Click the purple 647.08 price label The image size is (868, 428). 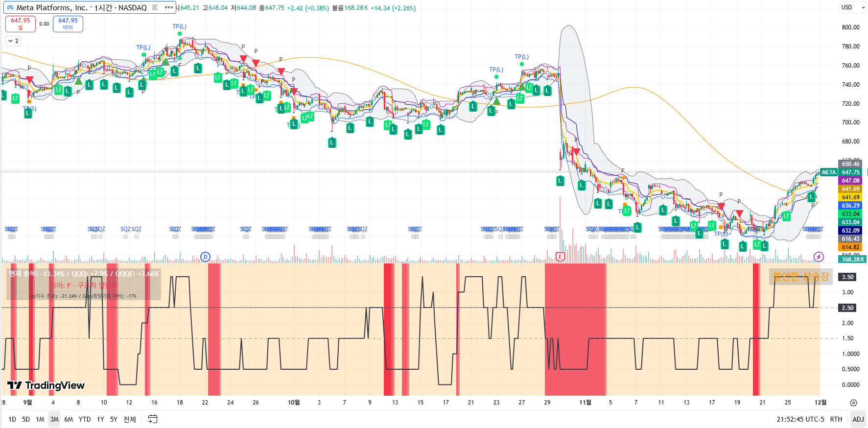850,181
